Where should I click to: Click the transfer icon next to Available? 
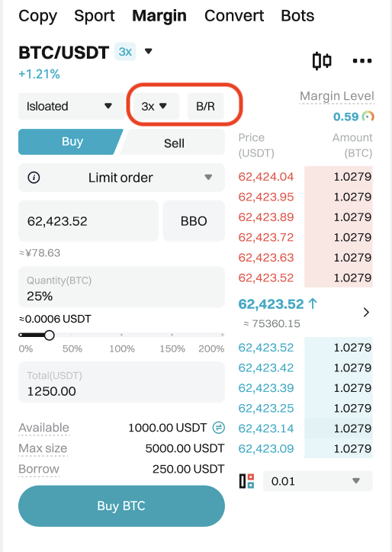pos(219,428)
